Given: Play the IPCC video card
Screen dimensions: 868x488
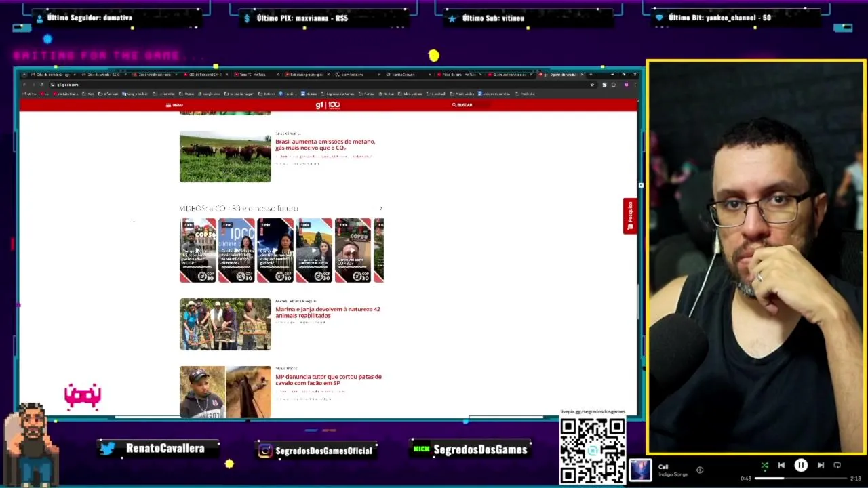Looking at the screenshot, I should 237,250.
